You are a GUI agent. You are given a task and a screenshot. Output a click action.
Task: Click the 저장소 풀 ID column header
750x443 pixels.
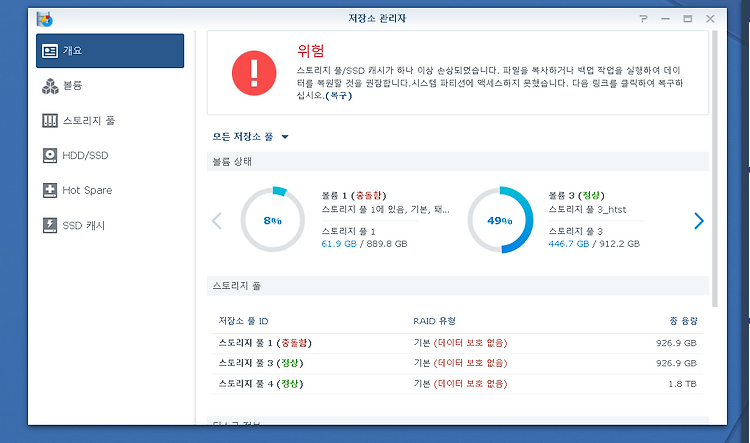tap(243, 321)
